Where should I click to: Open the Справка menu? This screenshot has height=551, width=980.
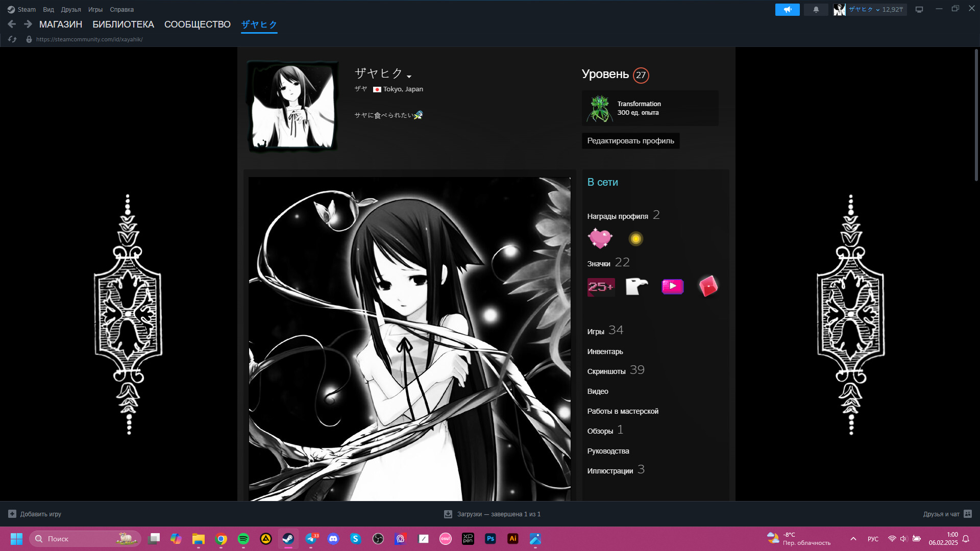click(x=122, y=10)
